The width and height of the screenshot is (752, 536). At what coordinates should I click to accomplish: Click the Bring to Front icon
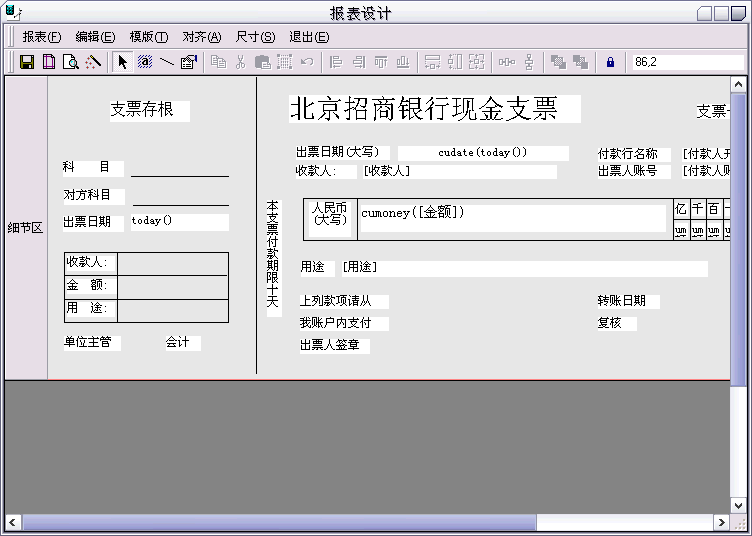point(558,62)
